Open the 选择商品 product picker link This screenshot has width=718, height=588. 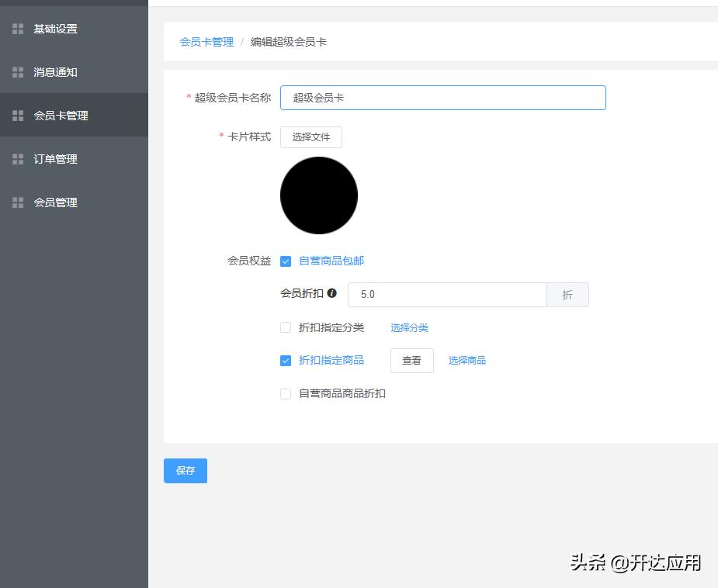pos(467,360)
